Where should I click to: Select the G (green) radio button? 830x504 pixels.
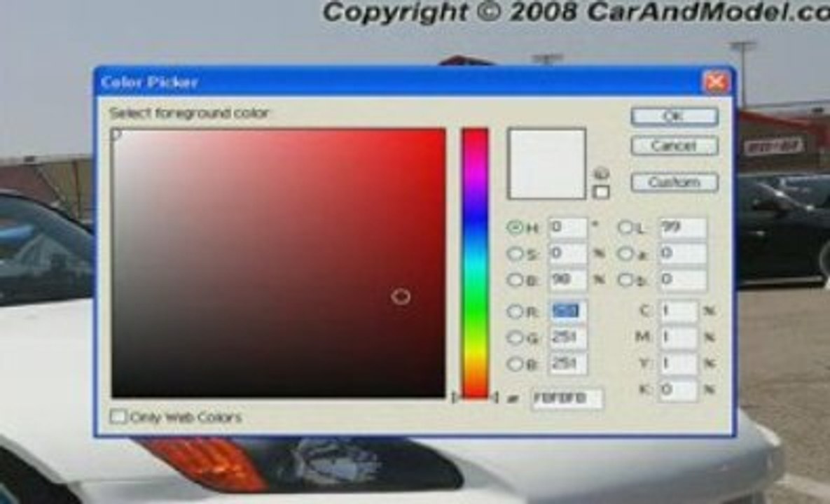[x=515, y=337]
